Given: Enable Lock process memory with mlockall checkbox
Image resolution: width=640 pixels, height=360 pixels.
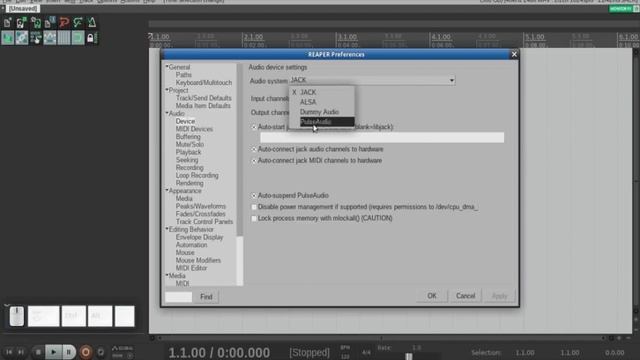Looking at the screenshot, I should [x=254, y=219].
